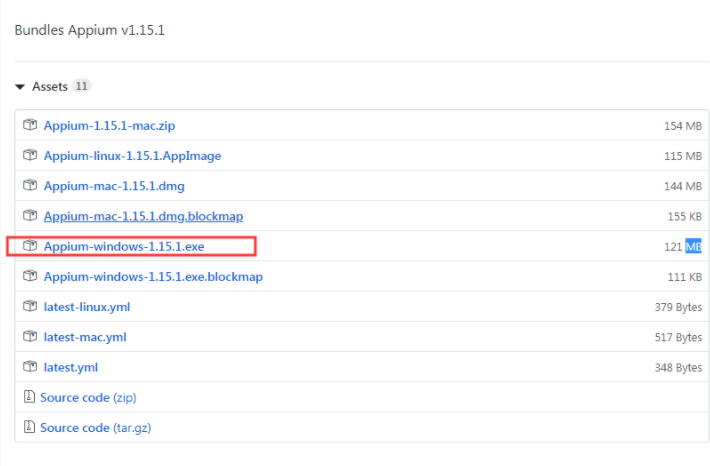Click package icon beside Appium-1.15.1-mac.zip

click(30, 125)
